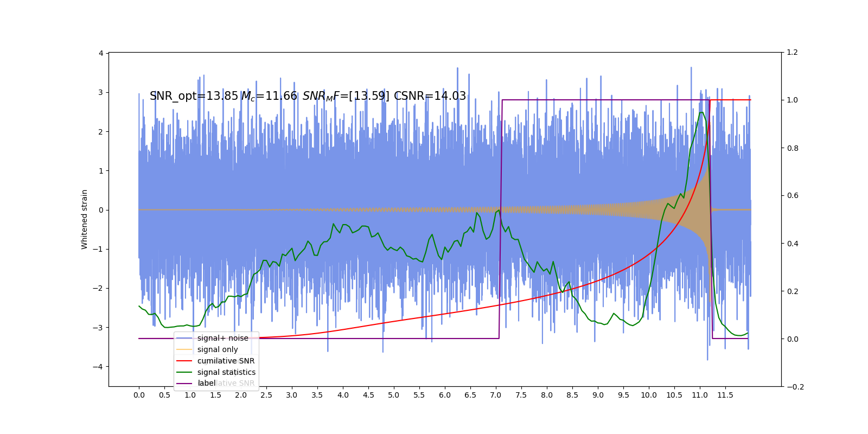The height and width of the screenshot is (434, 868).
Task: Click the CSNR=14.03 text in the title
Action: (x=430, y=96)
